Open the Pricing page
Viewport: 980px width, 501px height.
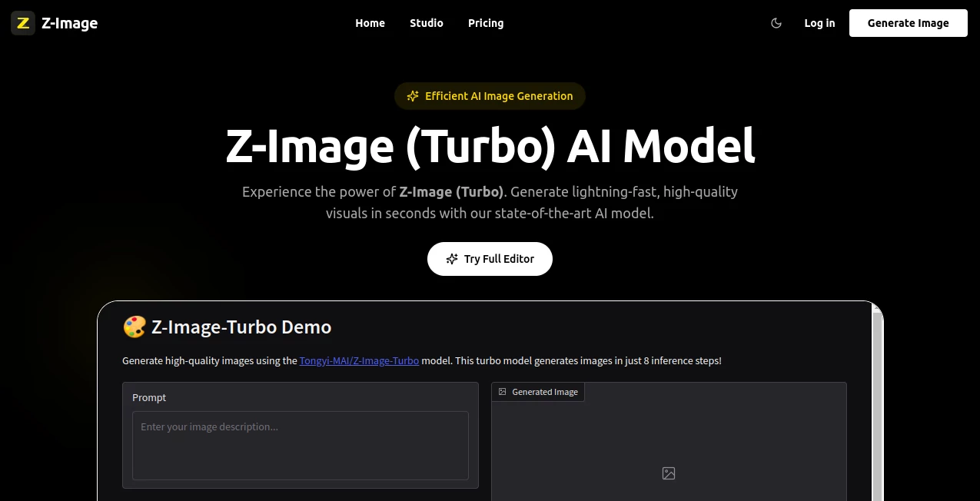(x=485, y=23)
